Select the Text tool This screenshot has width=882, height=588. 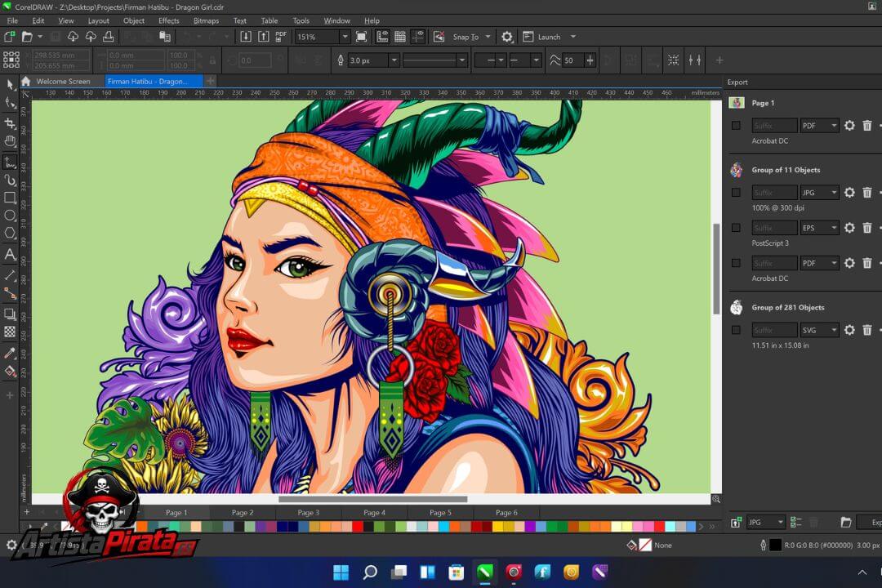point(10,254)
